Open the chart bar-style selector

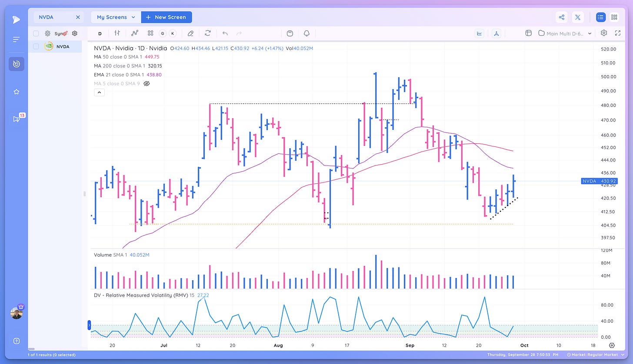pos(117,33)
